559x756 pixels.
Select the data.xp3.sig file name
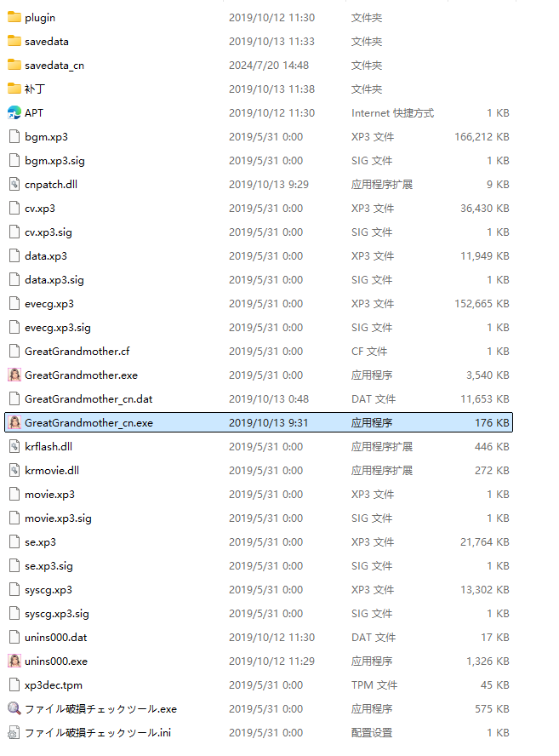pos(54,279)
